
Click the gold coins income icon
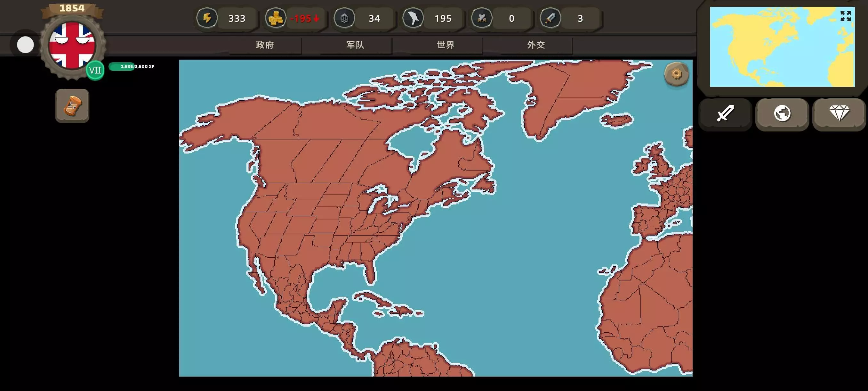pyautogui.click(x=275, y=18)
